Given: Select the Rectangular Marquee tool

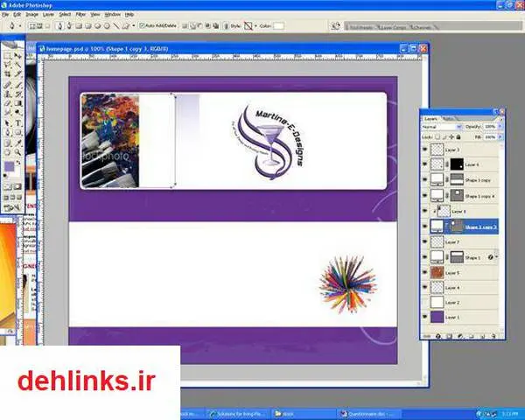Looking at the screenshot, I should click(7, 56).
